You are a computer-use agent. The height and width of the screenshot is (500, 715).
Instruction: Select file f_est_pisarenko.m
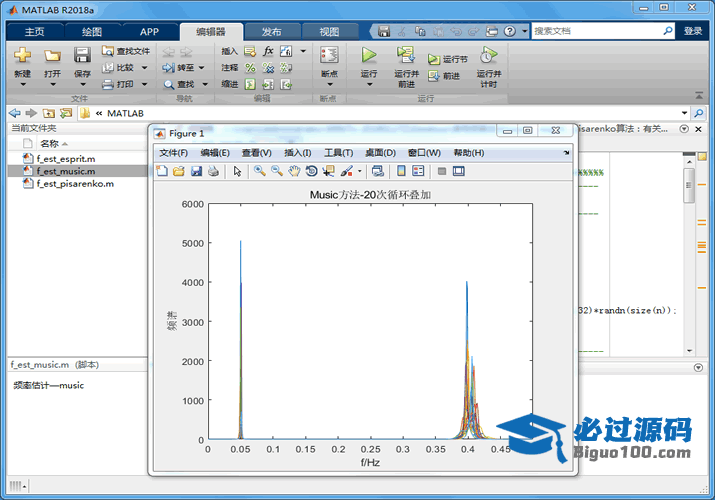(x=75, y=184)
